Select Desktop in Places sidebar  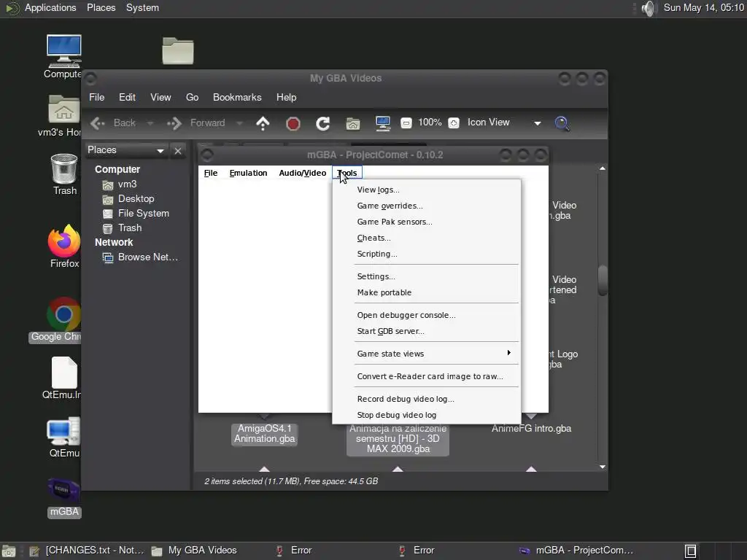click(136, 198)
